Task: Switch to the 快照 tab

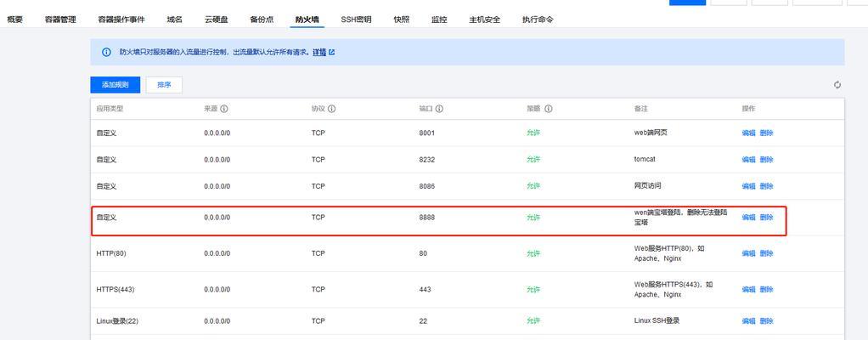Action: click(402, 20)
